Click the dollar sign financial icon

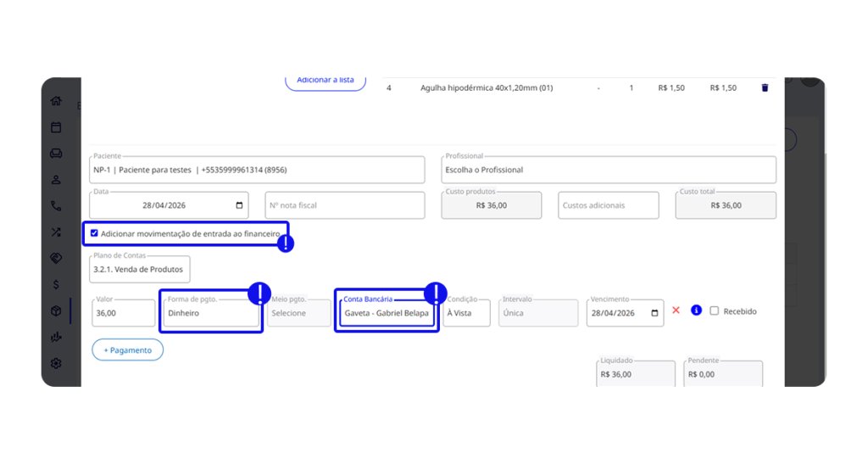point(56,284)
